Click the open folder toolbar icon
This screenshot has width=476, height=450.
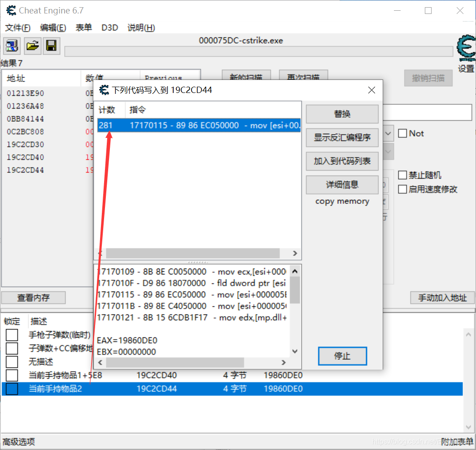point(32,46)
